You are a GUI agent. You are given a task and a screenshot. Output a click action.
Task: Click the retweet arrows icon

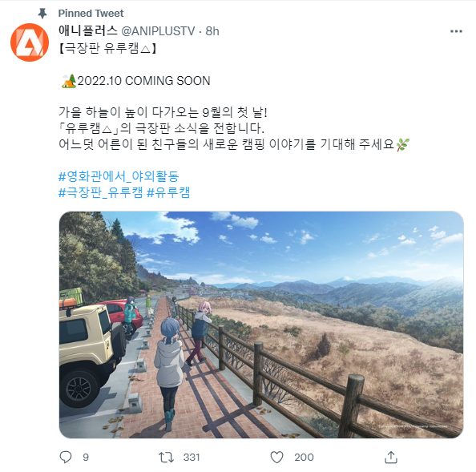166,457
